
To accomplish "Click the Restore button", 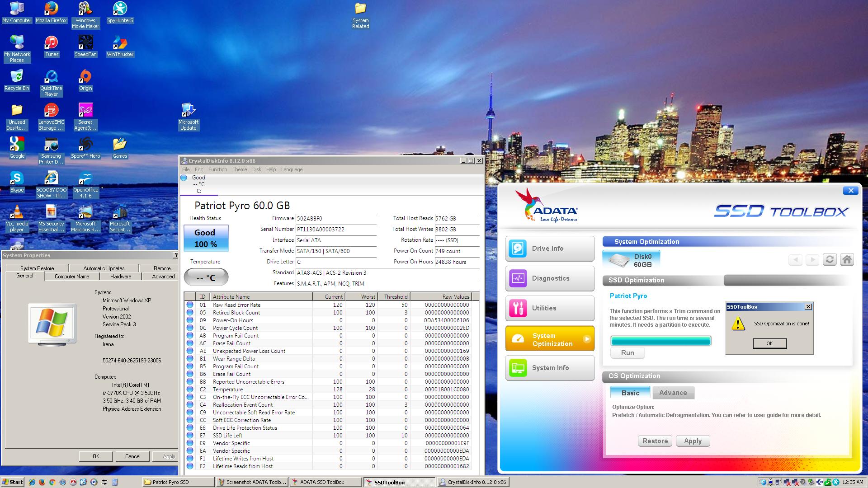I will (655, 441).
